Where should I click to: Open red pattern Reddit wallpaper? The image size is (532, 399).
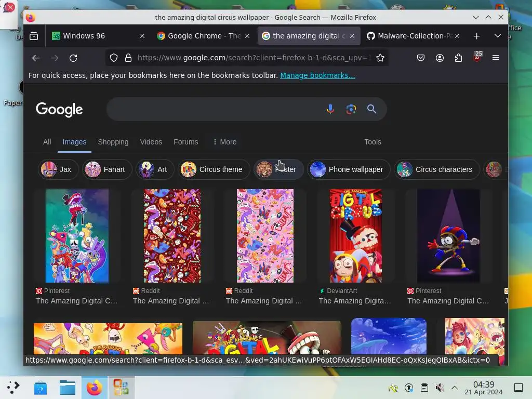[x=172, y=236]
